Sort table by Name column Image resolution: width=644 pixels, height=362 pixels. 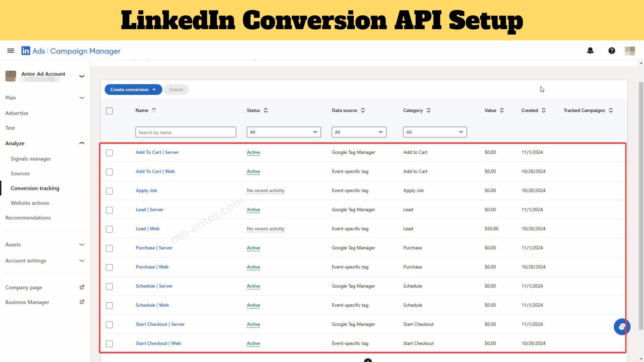(x=154, y=110)
